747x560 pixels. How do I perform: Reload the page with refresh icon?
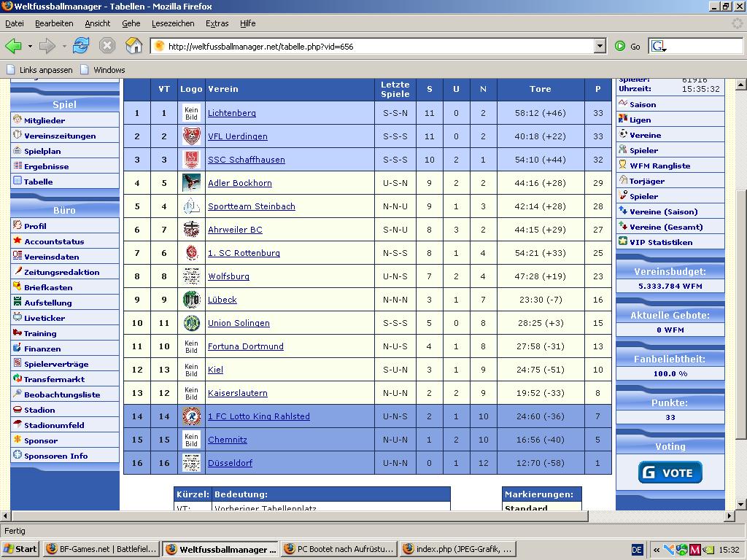pos(81,46)
